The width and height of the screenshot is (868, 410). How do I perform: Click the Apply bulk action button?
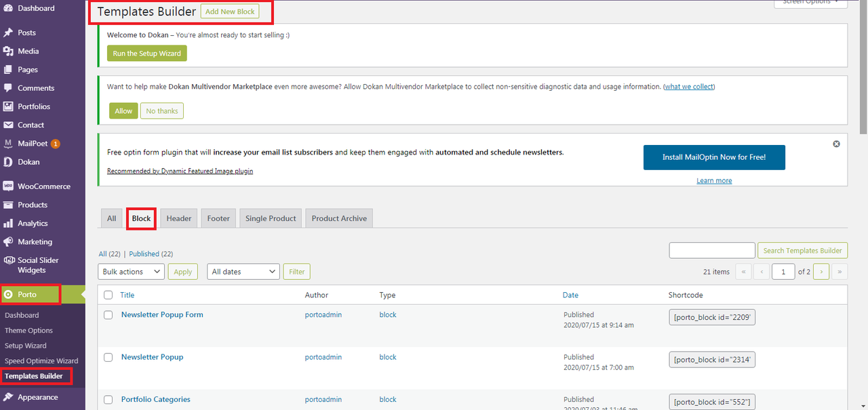coord(183,272)
